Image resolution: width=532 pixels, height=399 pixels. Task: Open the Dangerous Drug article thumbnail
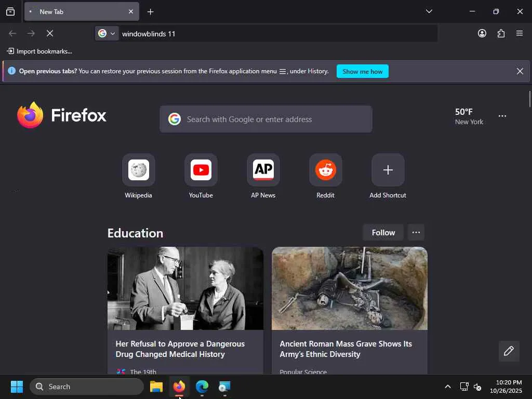pyautogui.click(x=185, y=288)
